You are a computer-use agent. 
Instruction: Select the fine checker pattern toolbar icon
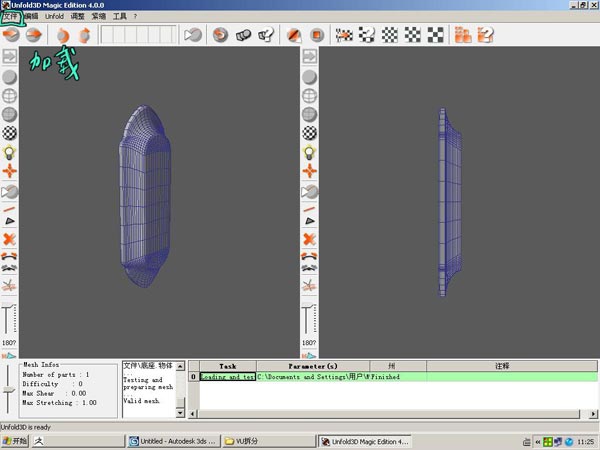coord(390,35)
